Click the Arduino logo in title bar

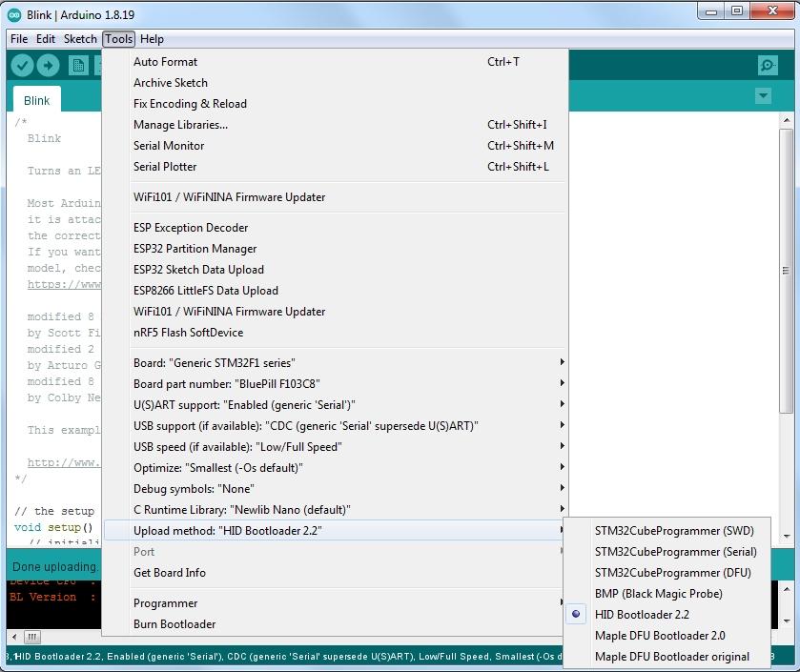coord(14,15)
